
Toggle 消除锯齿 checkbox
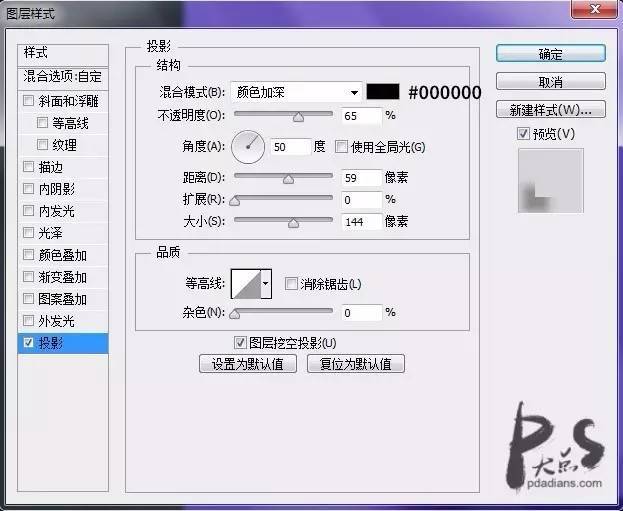click(x=291, y=284)
